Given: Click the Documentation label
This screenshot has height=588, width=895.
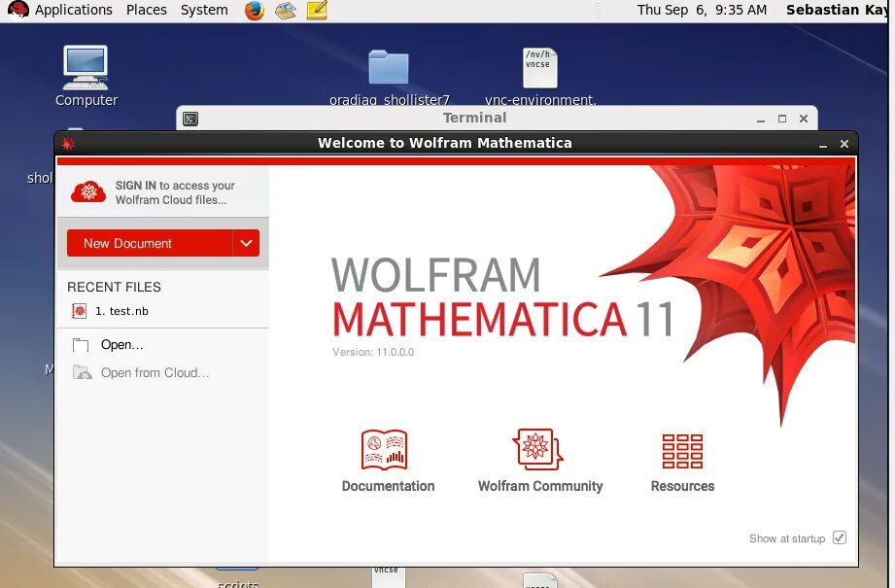Looking at the screenshot, I should [x=388, y=486].
